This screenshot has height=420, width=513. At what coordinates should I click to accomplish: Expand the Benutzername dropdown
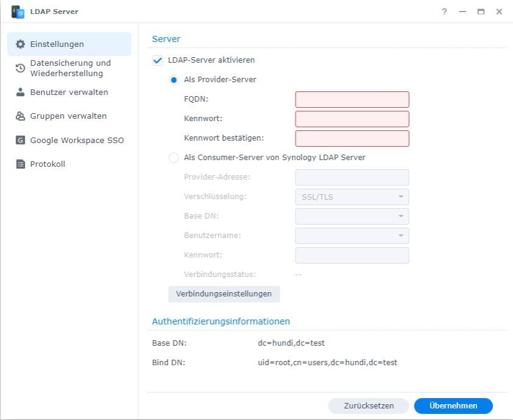[x=352, y=236]
